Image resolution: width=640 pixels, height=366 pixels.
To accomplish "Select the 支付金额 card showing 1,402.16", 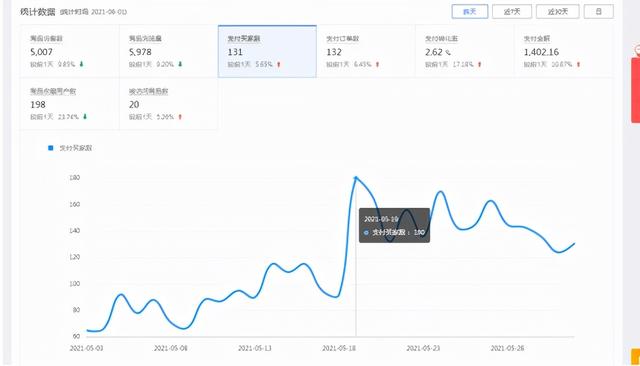I will 564,51.
